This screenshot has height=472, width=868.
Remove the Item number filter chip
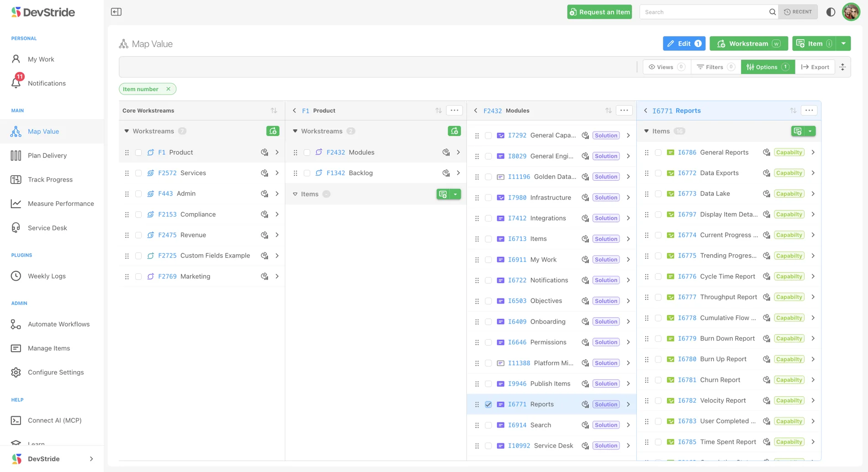(x=168, y=89)
